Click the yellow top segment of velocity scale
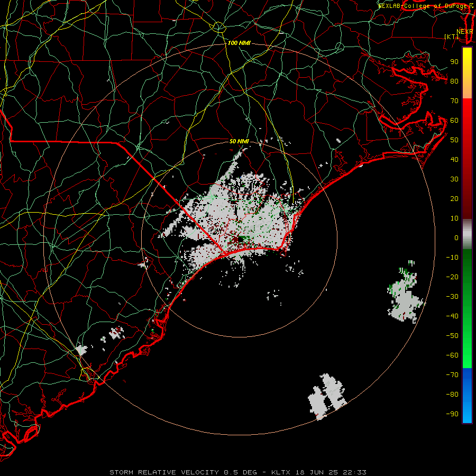476x476 pixels. click(x=467, y=73)
